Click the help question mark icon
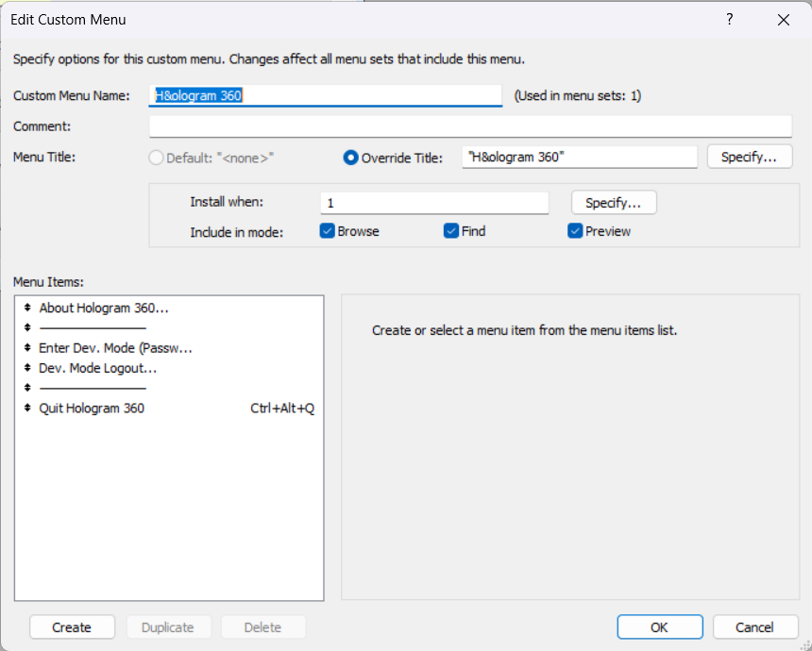This screenshot has height=651, width=812. pos(729,19)
